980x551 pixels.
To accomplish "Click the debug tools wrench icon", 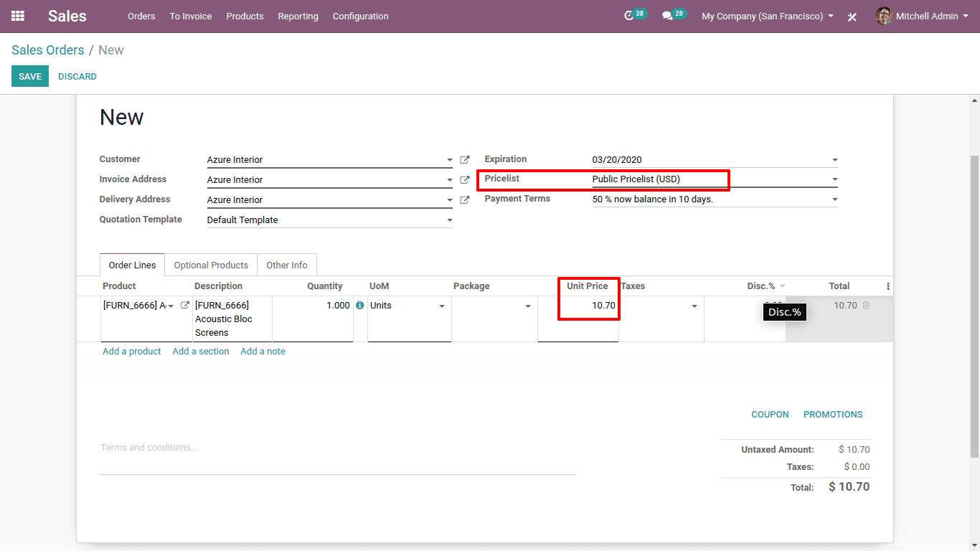I will coord(852,17).
